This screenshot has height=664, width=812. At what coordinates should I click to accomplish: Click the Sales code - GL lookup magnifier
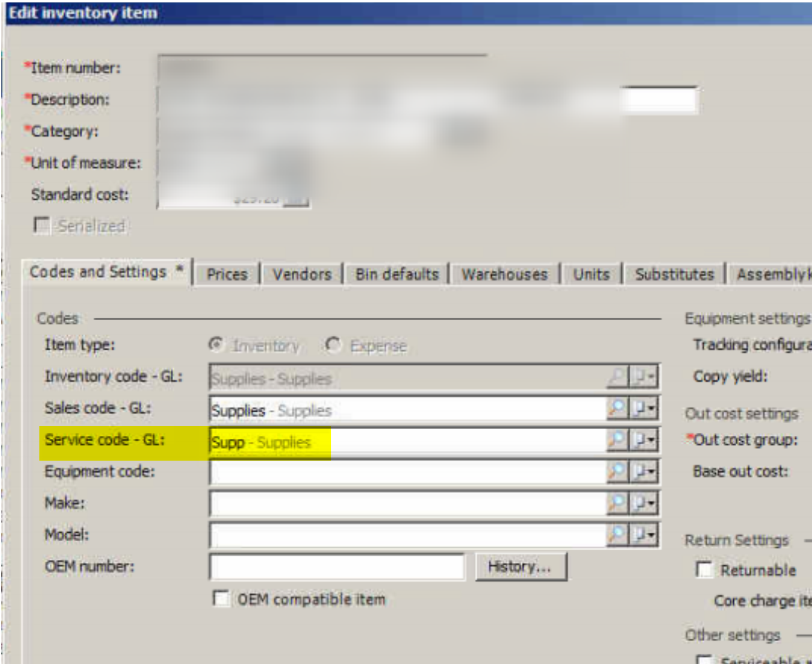click(x=616, y=409)
